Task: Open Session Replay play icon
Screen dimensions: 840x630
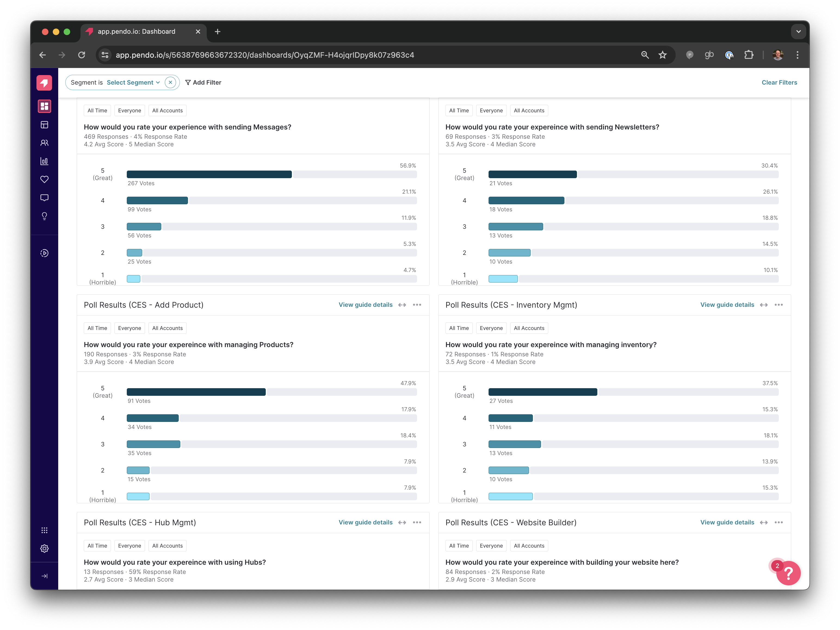Action: [44, 253]
